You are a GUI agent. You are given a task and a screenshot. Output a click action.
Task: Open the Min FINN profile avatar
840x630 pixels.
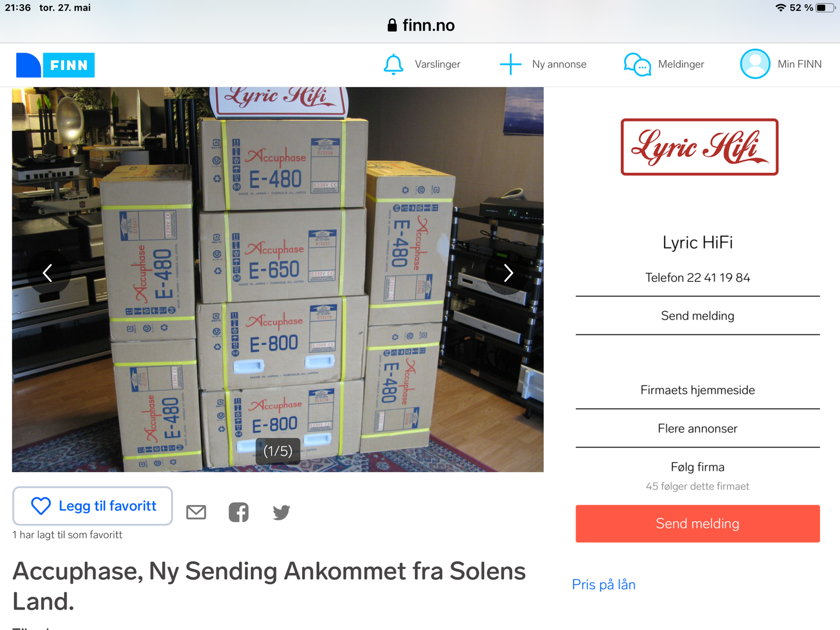(755, 64)
